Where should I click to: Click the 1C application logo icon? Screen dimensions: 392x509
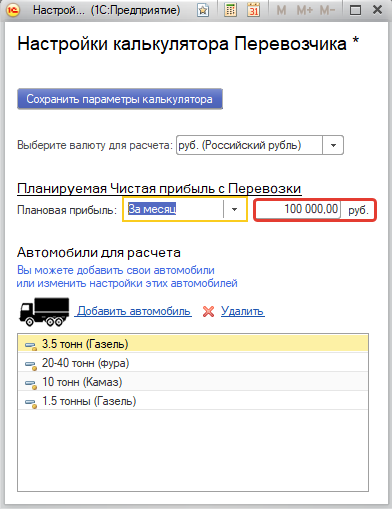(12, 10)
